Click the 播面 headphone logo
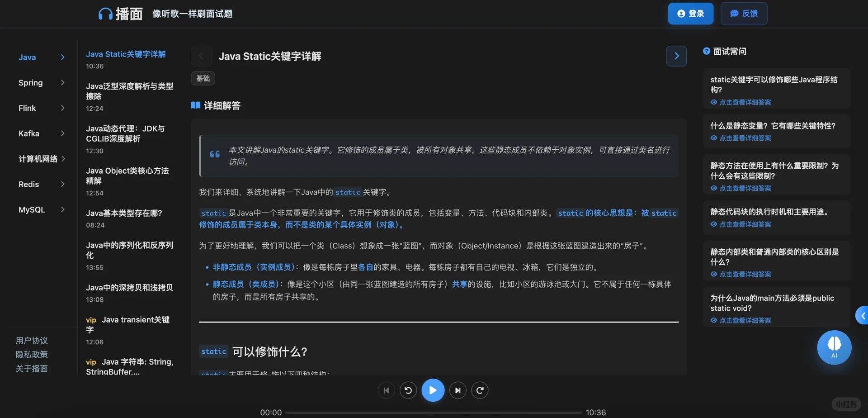Viewport: 868px width, 418px height. tap(120, 14)
